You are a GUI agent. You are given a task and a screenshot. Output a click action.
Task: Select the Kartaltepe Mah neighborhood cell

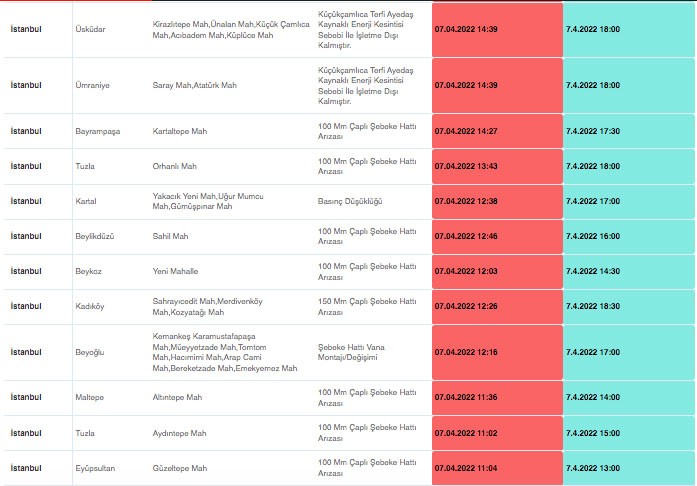180,131
